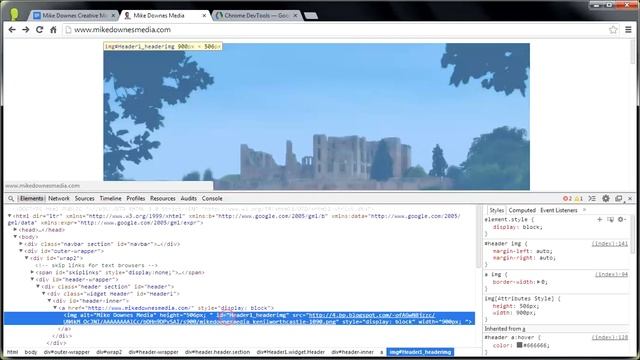
Task: Show more sidebar tabs chevron
Action: point(584,210)
